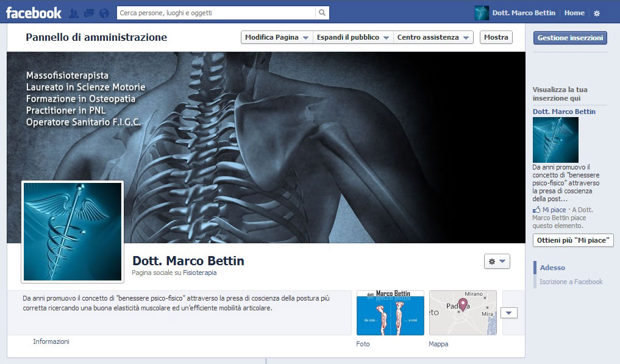Open friend requests icon
Image resolution: width=620 pixels, height=364 pixels.
(74, 13)
